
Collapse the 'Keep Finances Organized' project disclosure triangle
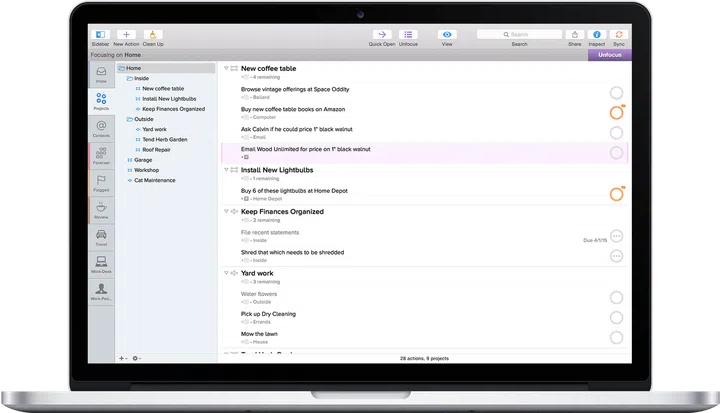tap(225, 212)
